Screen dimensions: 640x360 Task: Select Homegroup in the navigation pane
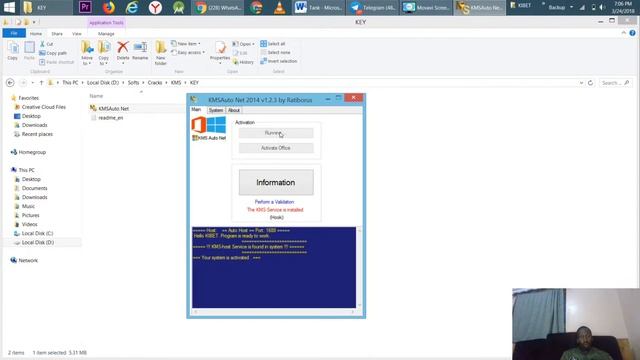[x=32, y=152]
